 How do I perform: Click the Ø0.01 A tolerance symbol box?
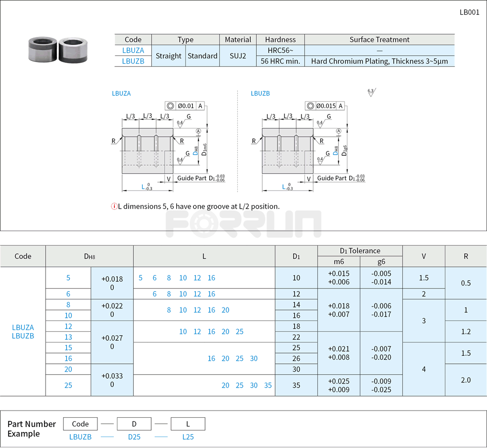186,106
